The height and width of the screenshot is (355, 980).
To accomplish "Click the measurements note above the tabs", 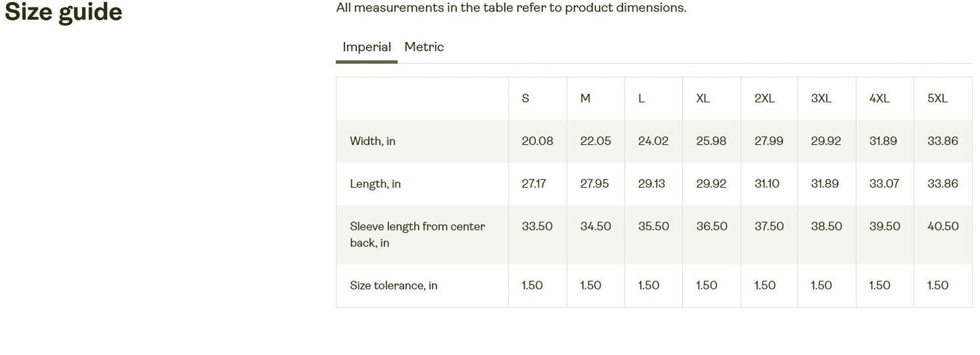I will click(x=511, y=8).
